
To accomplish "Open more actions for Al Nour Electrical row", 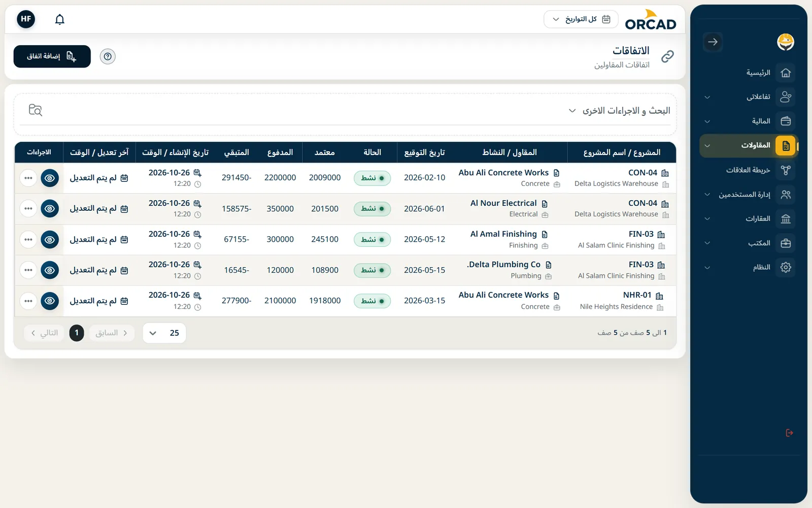I will click(x=28, y=209).
